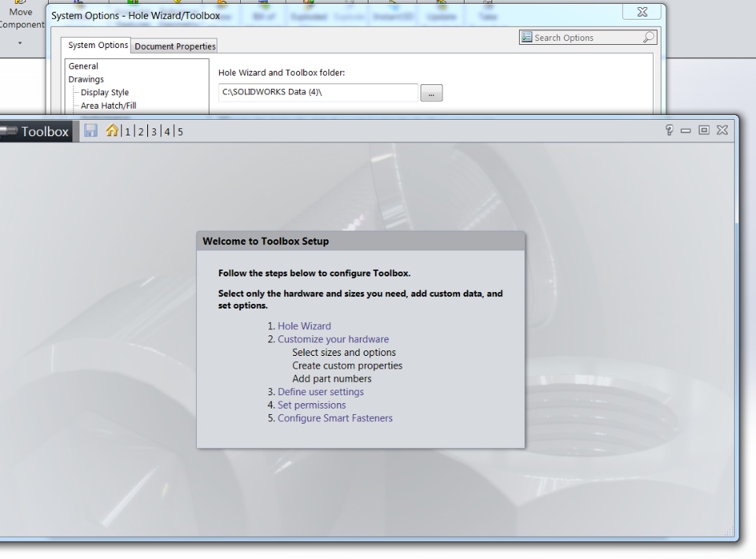Select Display Style under Drawings
756x559 pixels.
pos(105,92)
